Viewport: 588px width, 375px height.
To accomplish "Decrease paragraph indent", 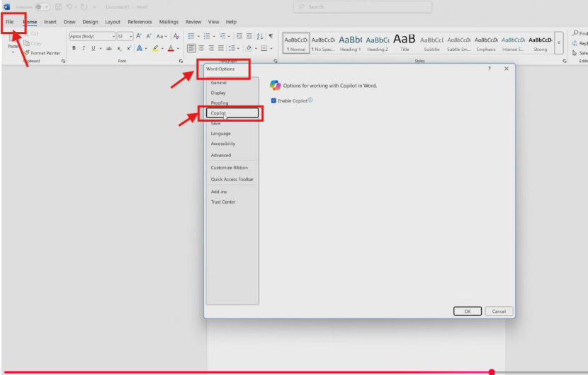I will [x=239, y=36].
